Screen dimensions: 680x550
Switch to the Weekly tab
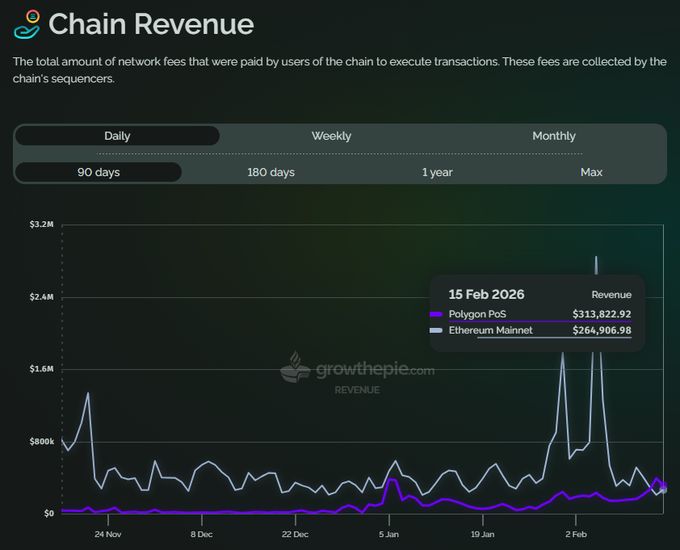pos(331,136)
